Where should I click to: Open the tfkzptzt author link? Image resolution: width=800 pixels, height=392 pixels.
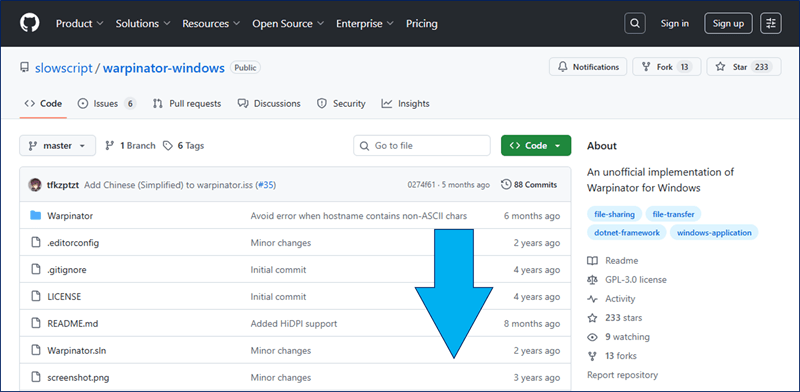pos(63,185)
